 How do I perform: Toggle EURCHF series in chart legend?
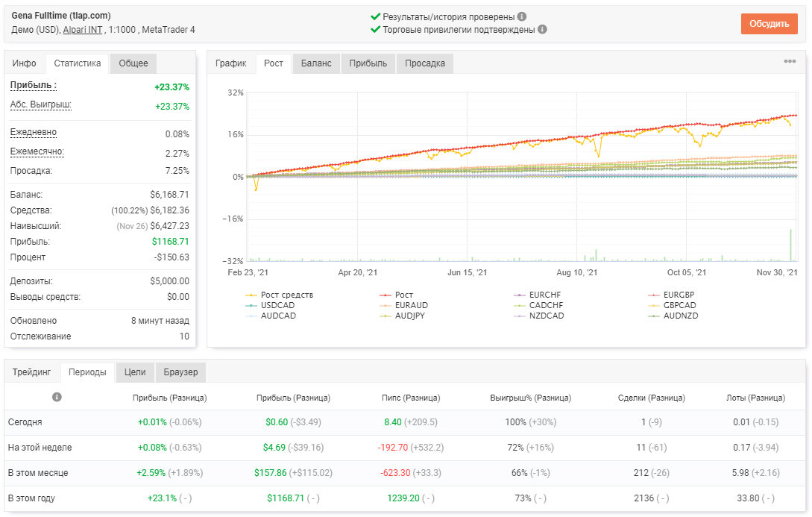click(x=537, y=295)
